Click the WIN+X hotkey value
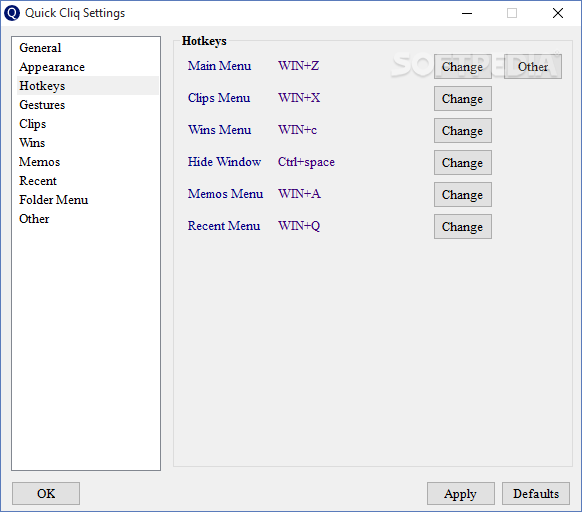Viewport: 582px width, 512px height. coord(299,98)
